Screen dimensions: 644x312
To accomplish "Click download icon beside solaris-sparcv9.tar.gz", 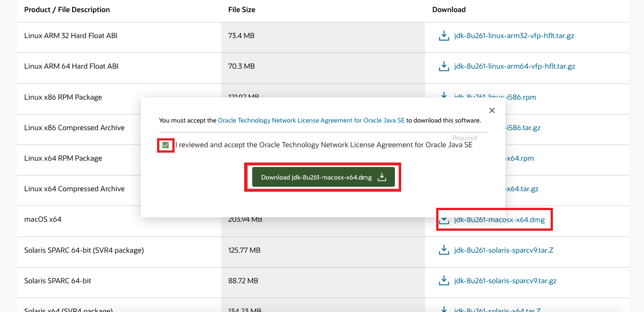I will point(444,281).
